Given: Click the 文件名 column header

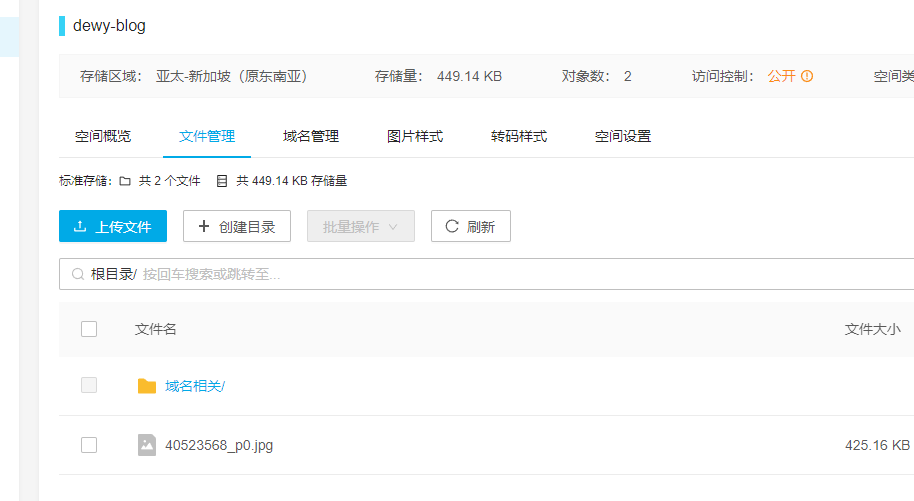Looking at the screenshot, I should 156,330.
